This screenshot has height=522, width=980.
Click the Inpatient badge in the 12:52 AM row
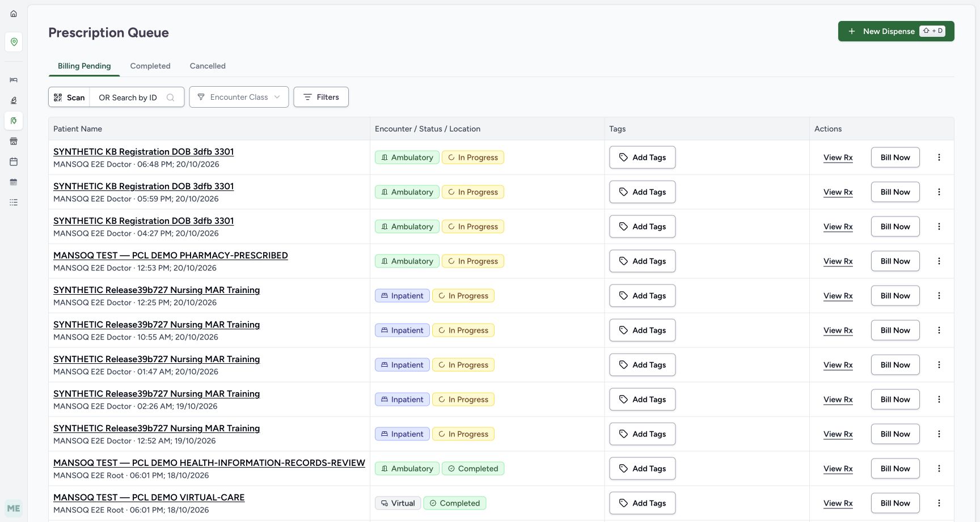402,434
